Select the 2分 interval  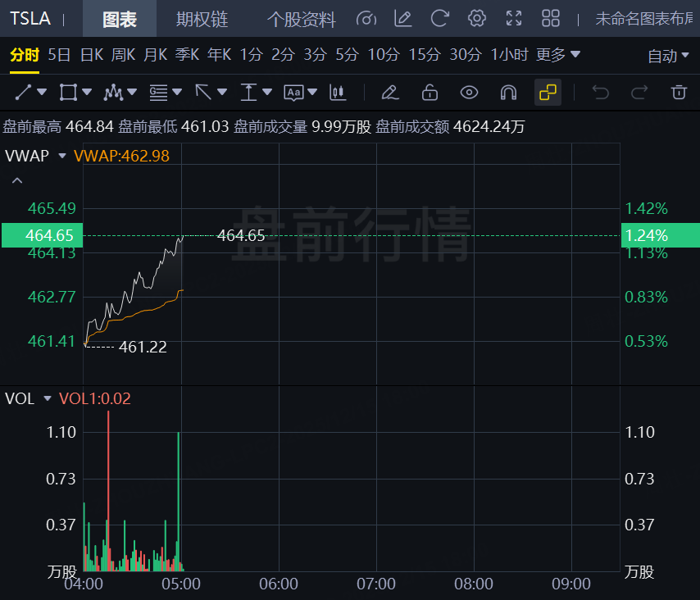(283, 55)
